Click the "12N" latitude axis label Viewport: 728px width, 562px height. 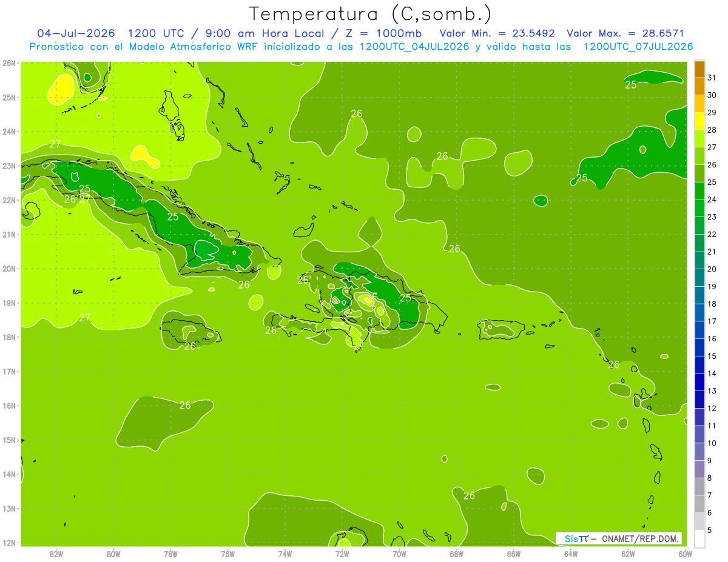[x=8, y=543]
